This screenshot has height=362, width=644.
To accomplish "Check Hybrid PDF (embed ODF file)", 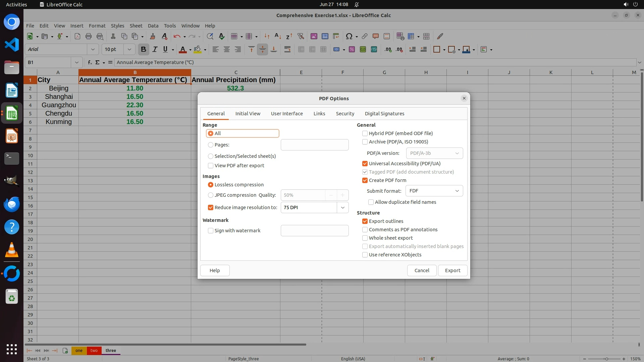I will [x=365, y=133].
